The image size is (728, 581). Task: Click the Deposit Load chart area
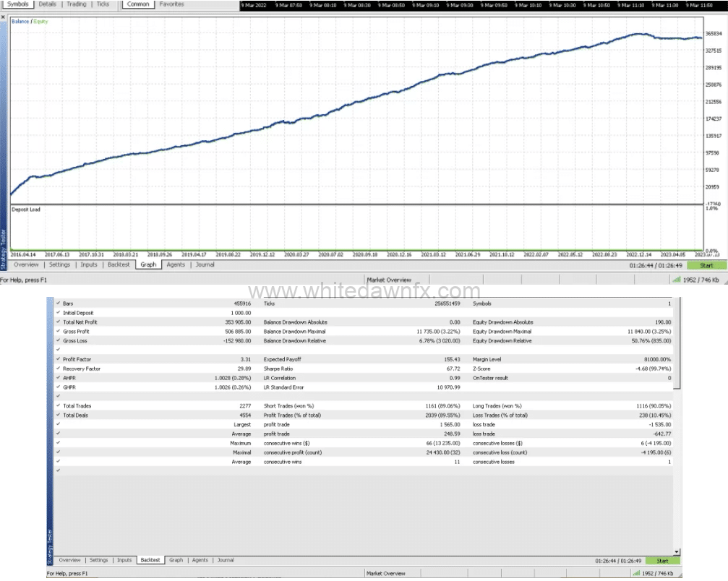click(x=354, y=228)
